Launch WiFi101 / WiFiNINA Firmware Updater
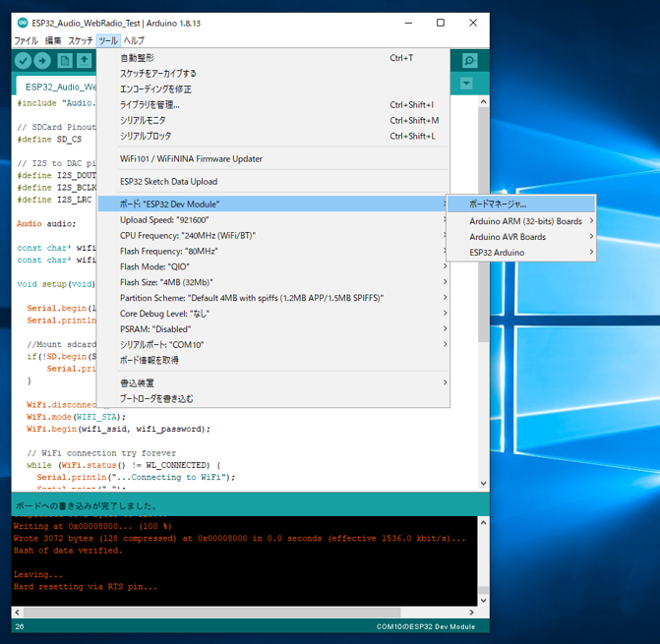The width and height of the screenshot is (660, 644). [x=273, y=158]
